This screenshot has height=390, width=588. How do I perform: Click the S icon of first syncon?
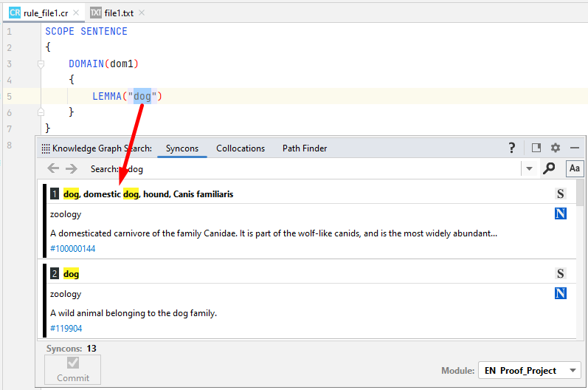coord(561,194)
